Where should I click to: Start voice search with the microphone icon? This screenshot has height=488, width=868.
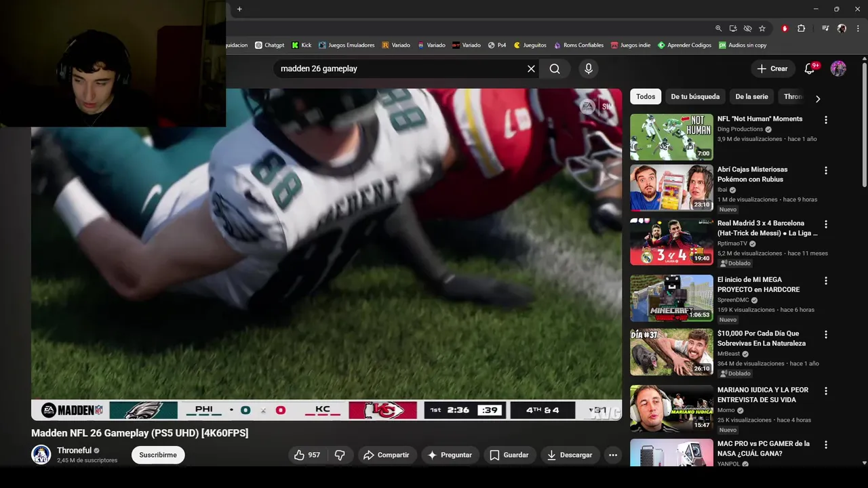pos(589,68)
